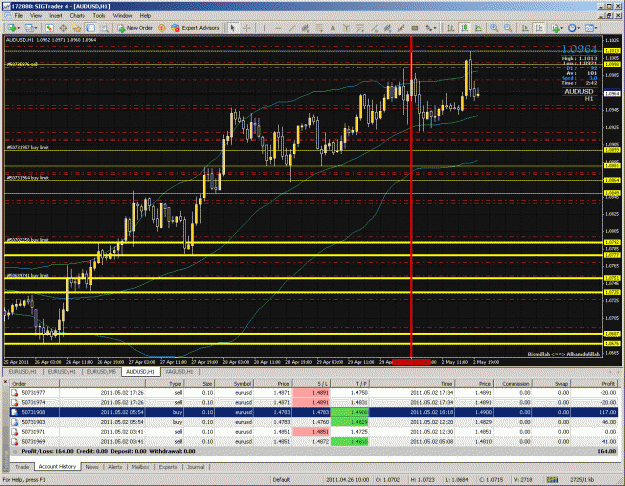Select the text 'A' drawing tool
The image size is (625, 486).
point(332,28)
